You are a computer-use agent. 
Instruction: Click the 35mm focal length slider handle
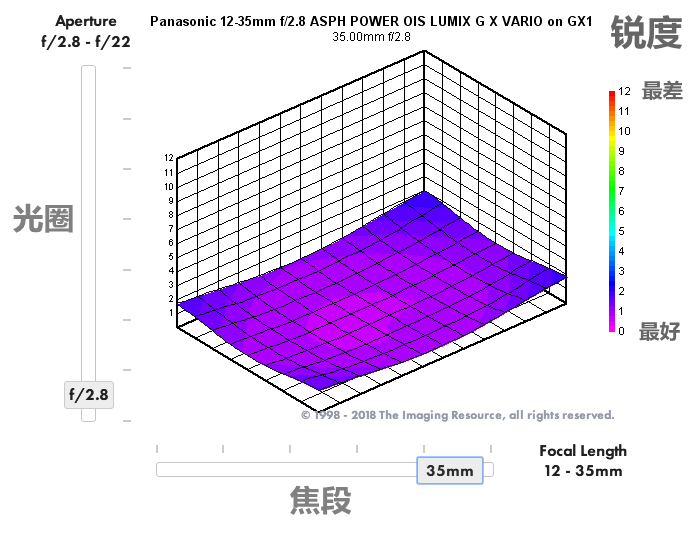tap(450, 470)
